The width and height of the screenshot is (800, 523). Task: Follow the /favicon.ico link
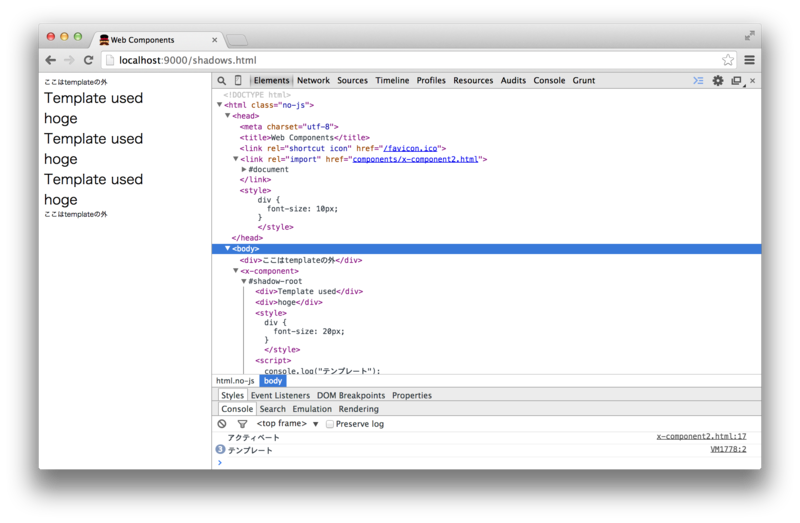coord(410,148)
